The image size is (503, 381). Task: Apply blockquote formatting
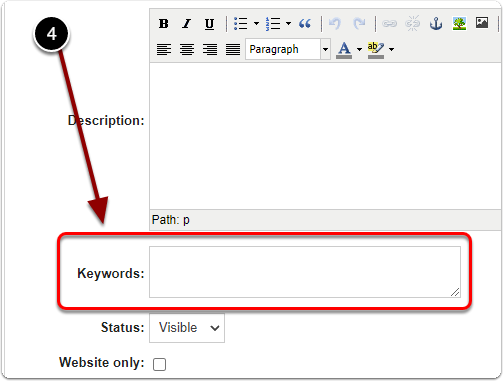click(305, 24)
